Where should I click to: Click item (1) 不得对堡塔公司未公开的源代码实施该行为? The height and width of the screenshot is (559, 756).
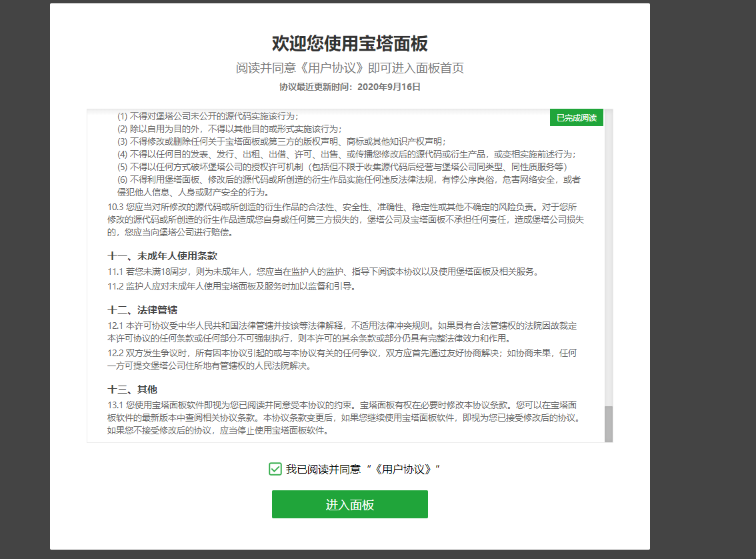coord(208,116)
